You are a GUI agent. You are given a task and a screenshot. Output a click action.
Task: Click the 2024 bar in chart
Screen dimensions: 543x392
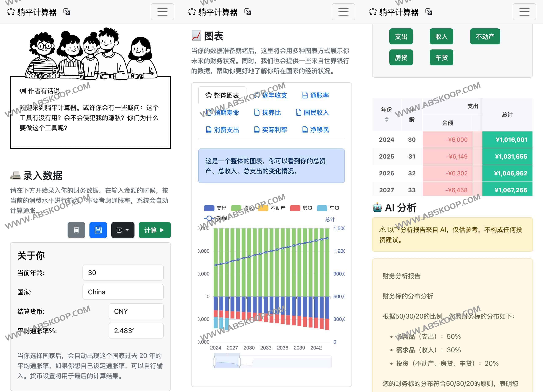216,279
